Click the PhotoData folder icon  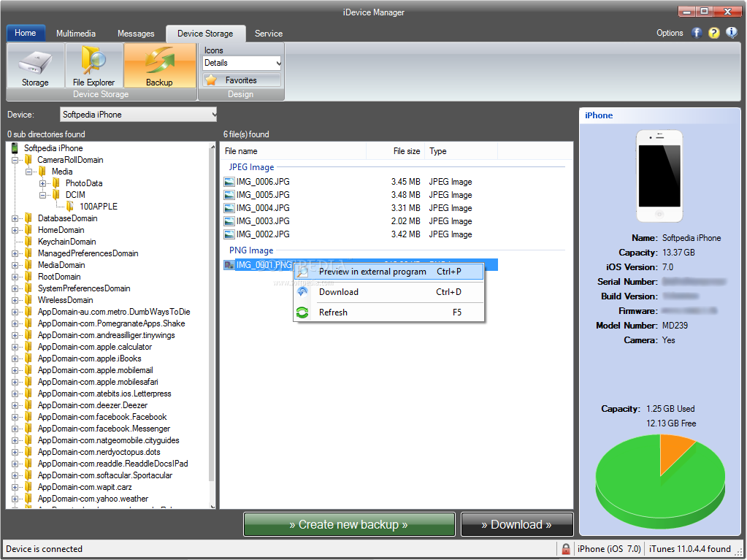point(56,183)
